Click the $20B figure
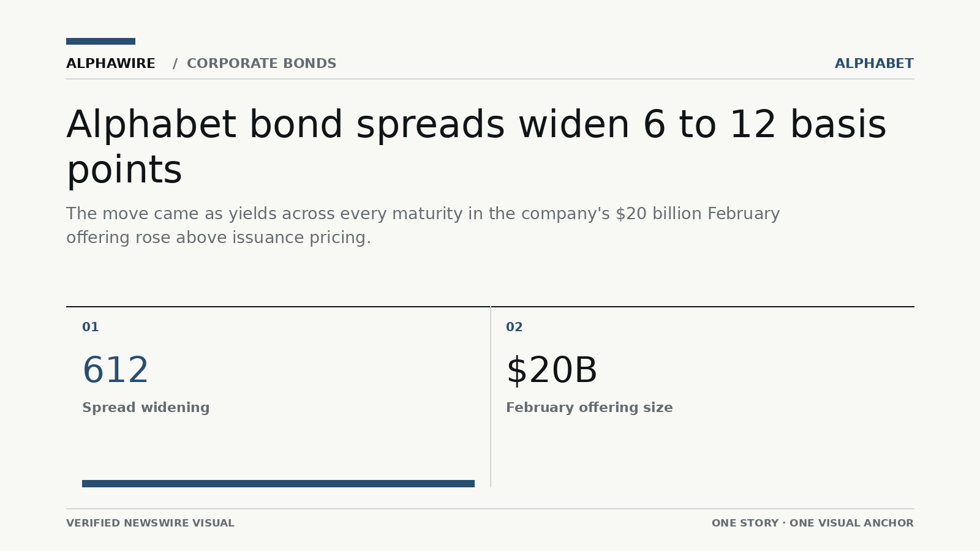This screenshot has height=551, width=980. (x=551, y=371)
